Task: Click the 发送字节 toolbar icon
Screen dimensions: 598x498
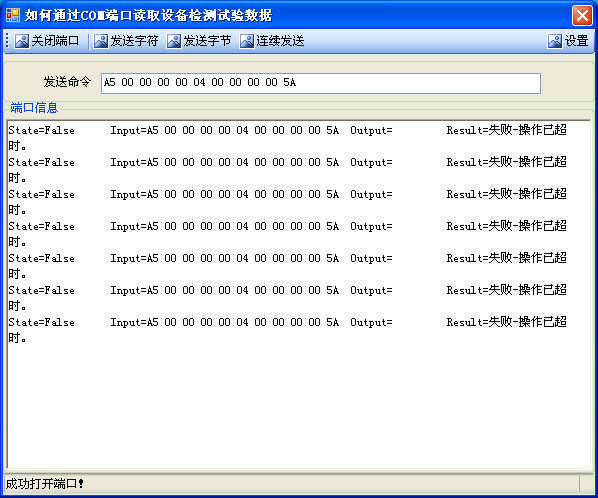Action: coord(174,41)
